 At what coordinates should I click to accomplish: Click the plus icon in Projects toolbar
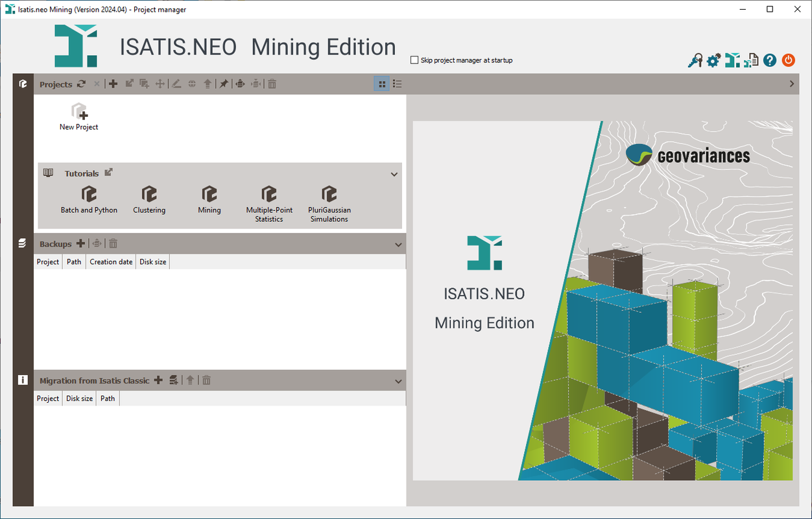113,84
